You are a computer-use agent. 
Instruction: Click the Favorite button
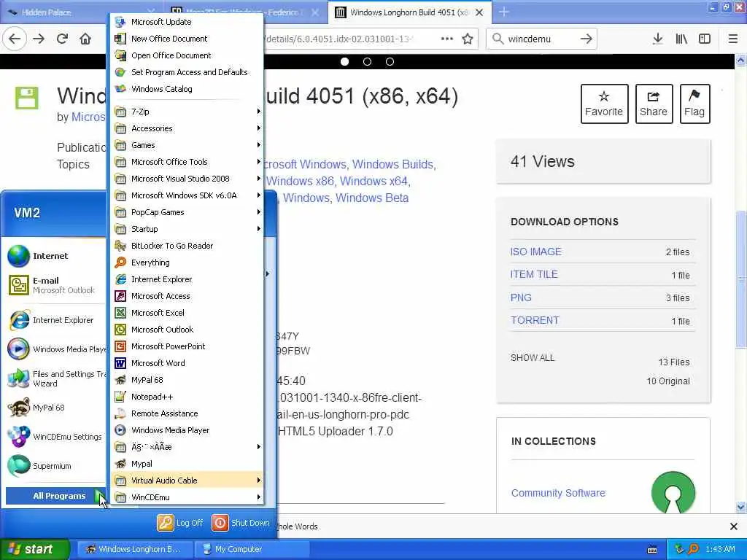[x=604, y=104]
